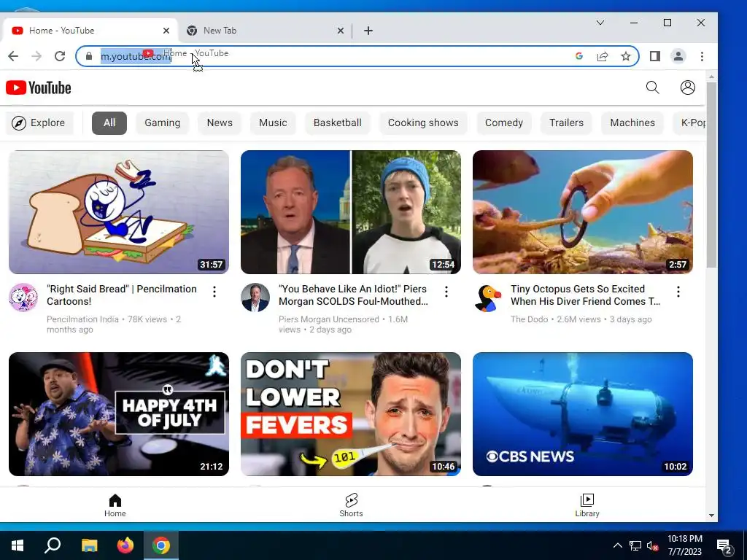Click the "Right Said Bread" video title

click(x=122, y=295)
